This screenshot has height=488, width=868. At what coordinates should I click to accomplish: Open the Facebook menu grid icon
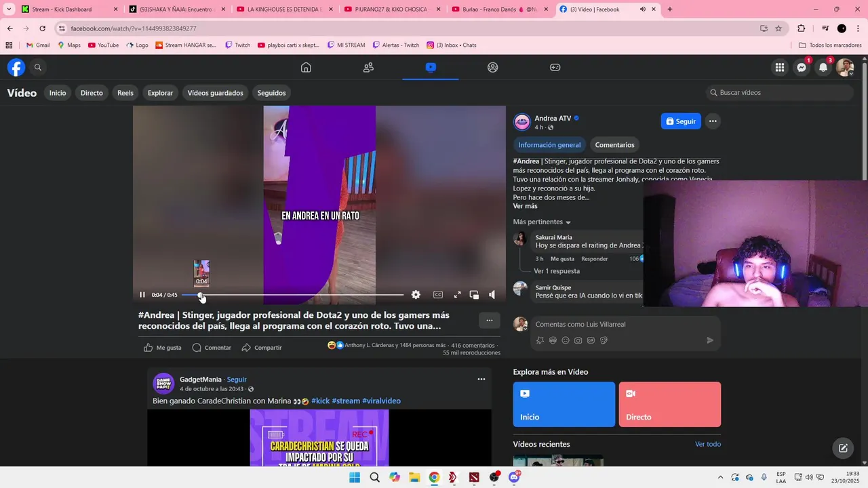(x=780, y=67)
